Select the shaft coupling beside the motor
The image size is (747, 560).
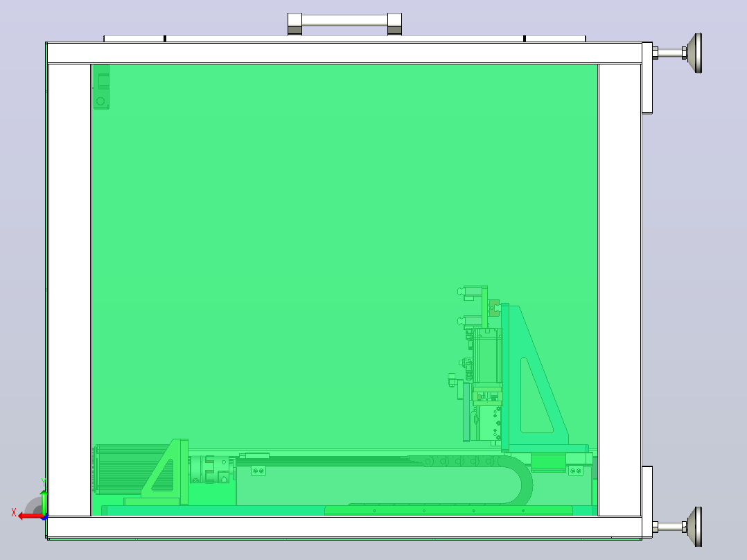tap(209, 469)
